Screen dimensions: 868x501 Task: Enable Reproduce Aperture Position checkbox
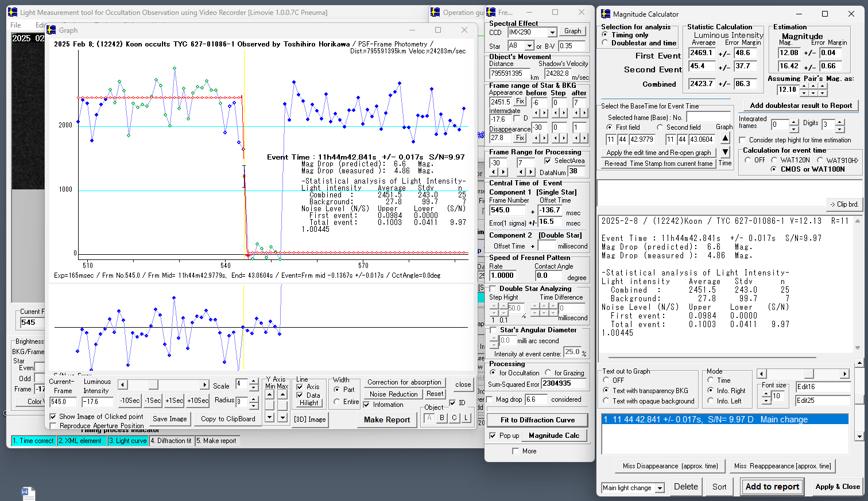(53, 426)
